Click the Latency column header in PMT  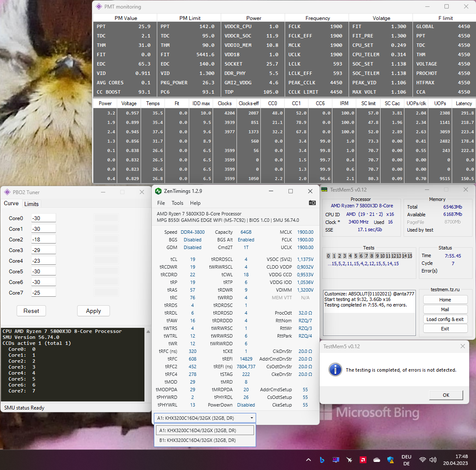[x=464, y=103]
